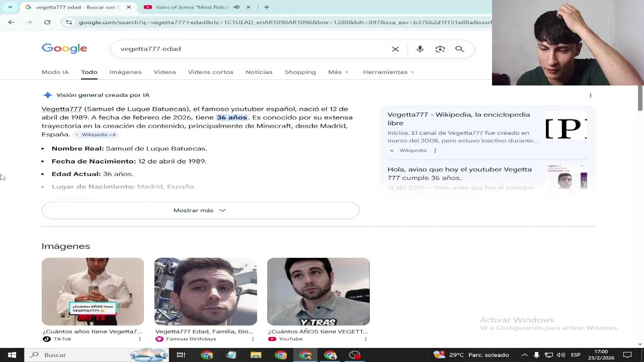The height and width of the screenshot is (362, 644).
Task: Click the Windows Buscar search box
Action: pyautogui.click(x=96, y=355)
